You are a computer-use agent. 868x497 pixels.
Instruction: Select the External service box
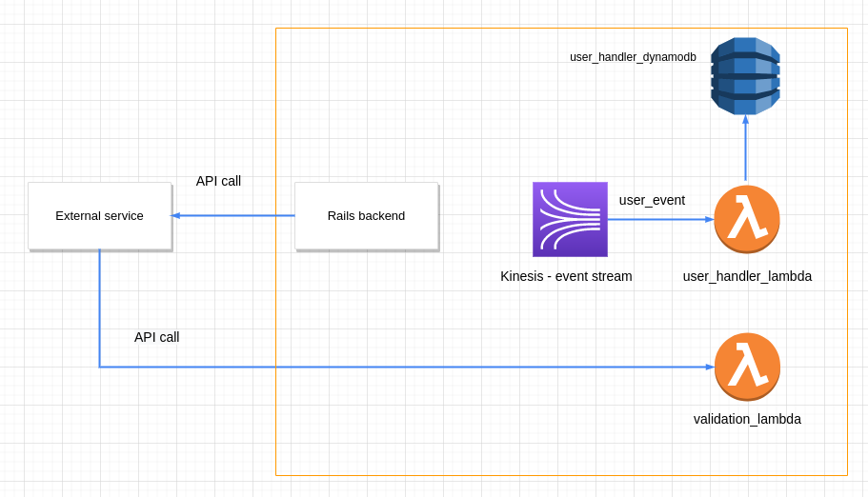pos(100,216)
